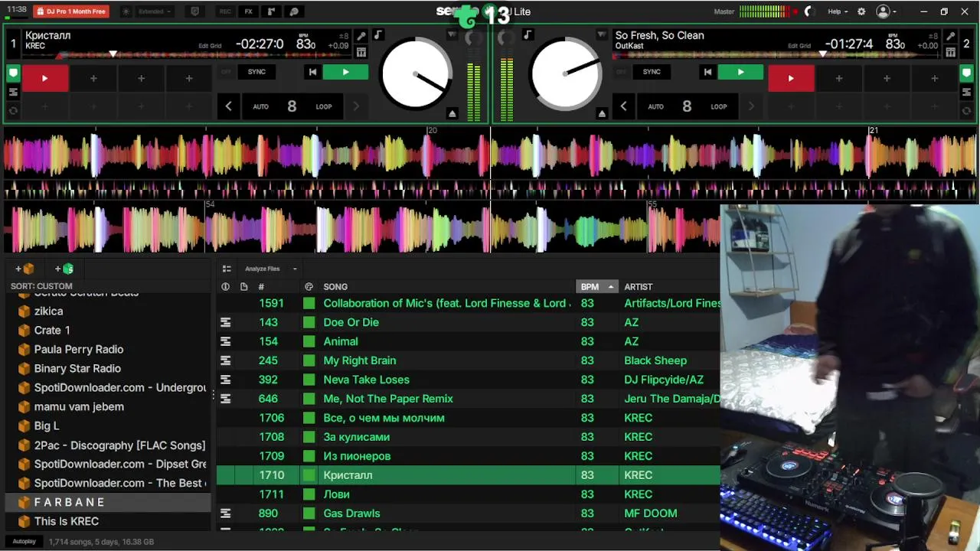
Task: Halve loop size on deck 2
Action: [623, 106]
